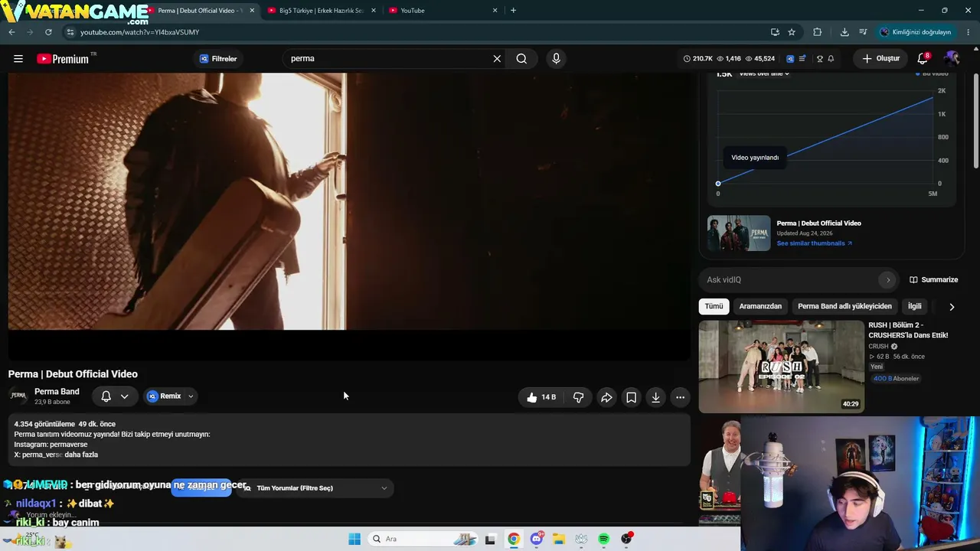The height and width of the screenshot is (551, 980).
Task: Click the small vidIQ bell icon
Action: pyautogui.click(x=831, y=59)
